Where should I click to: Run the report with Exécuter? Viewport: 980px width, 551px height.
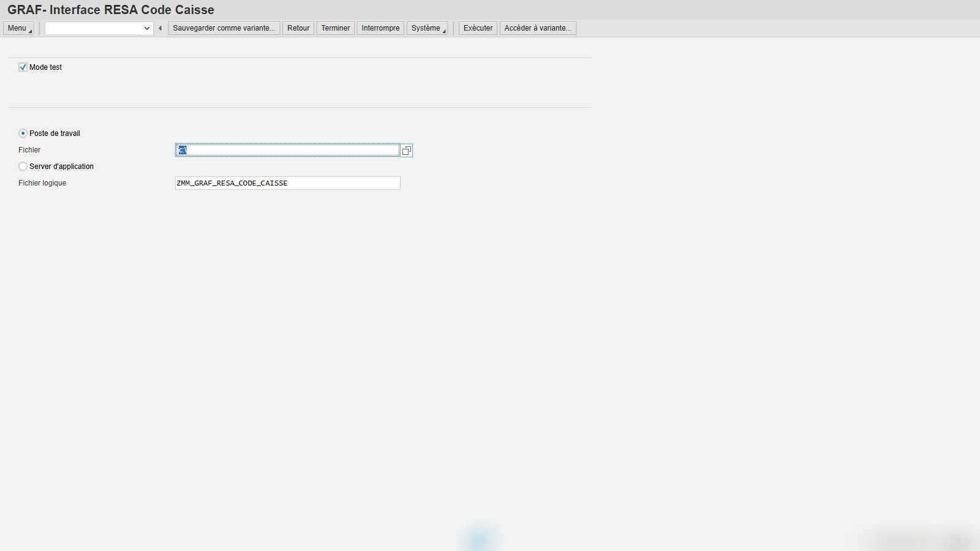(x=478, y=28)
